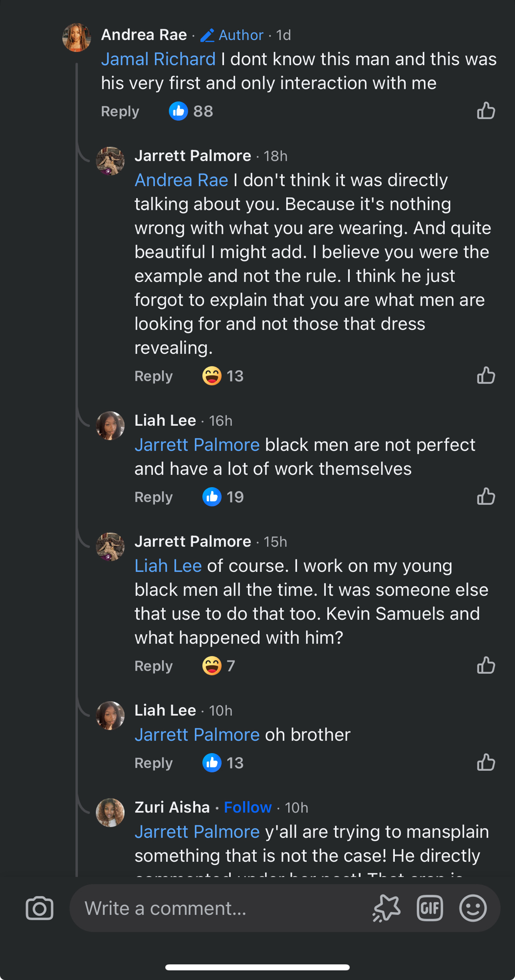
Task: Follow Zuri Aisha
Action: pyautogui.click(x=247, y=807)
